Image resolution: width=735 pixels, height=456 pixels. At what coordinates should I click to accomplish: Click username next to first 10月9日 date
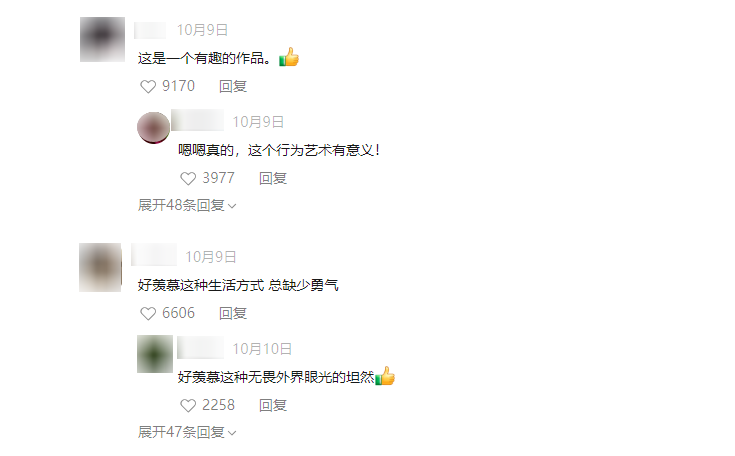point(150,30)
